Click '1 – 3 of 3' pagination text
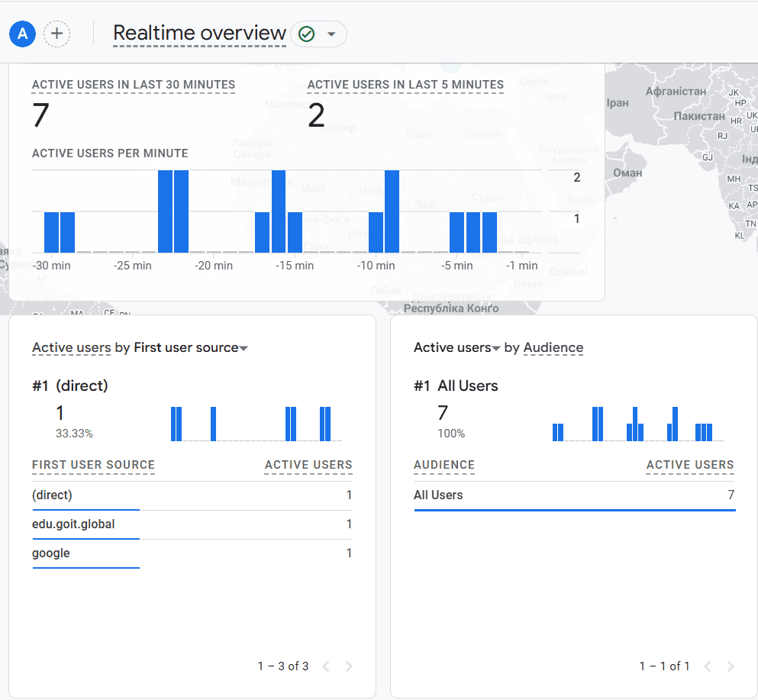Image resolution: width=758 pixels, height=700 pixels. pos(283,666)
